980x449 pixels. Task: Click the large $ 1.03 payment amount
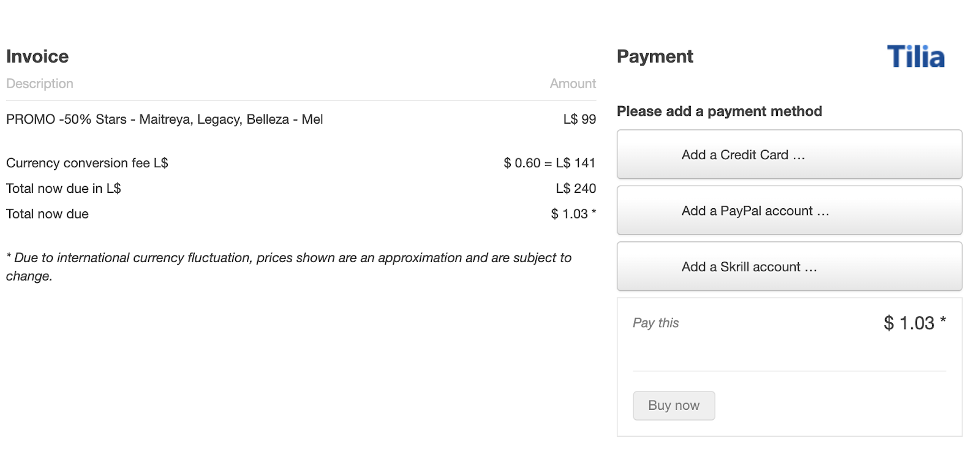(910, 323)
